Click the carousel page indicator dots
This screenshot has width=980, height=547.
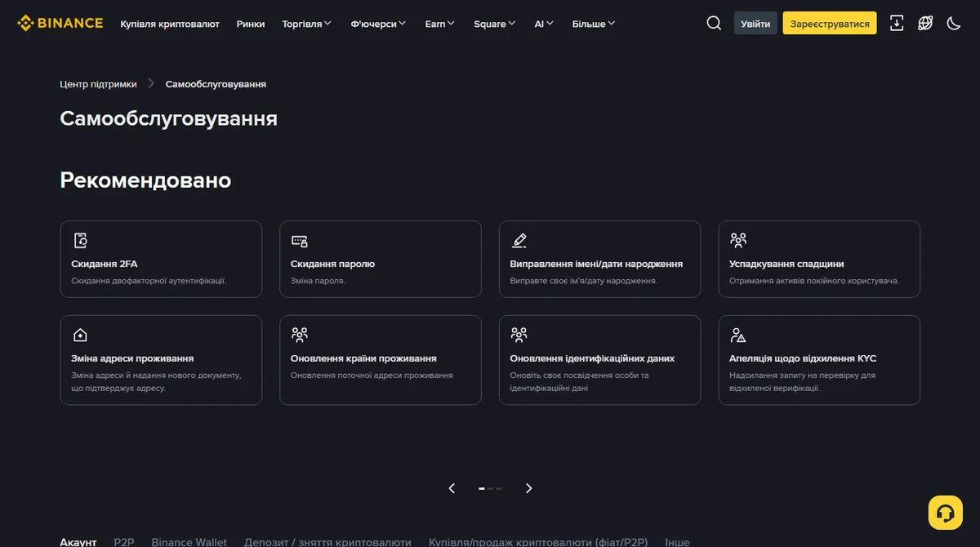click(490, 488)
